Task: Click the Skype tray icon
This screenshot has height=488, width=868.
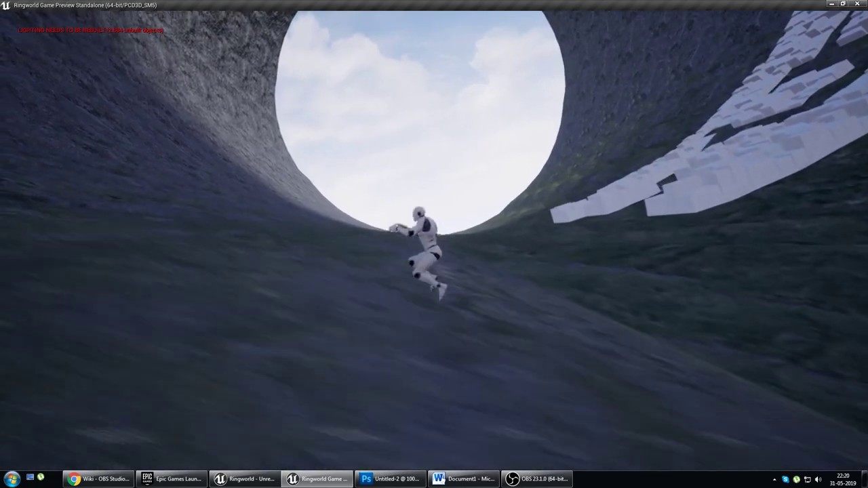Action: click(x=785, y=480)
